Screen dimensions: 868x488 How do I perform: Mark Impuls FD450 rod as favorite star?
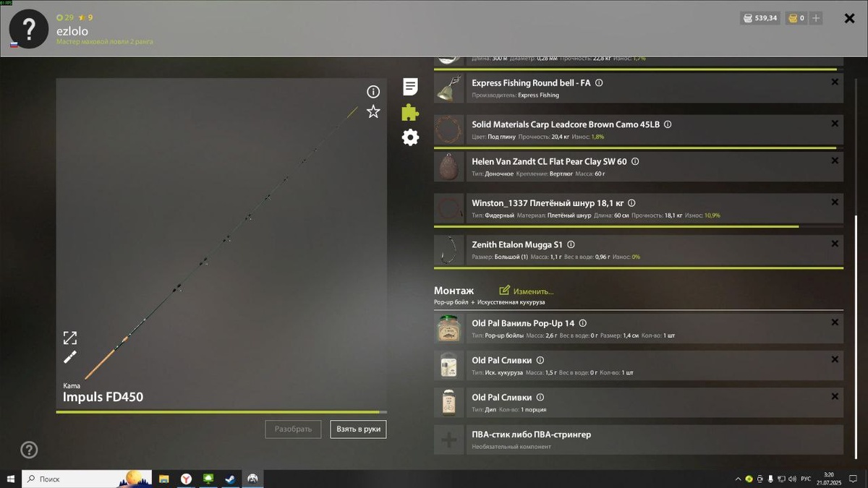[x=373, y=111]
